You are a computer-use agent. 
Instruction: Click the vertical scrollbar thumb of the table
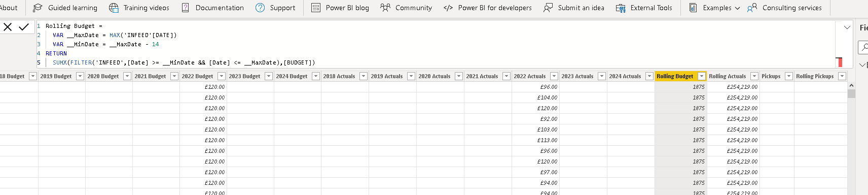(x=851, y=93)
